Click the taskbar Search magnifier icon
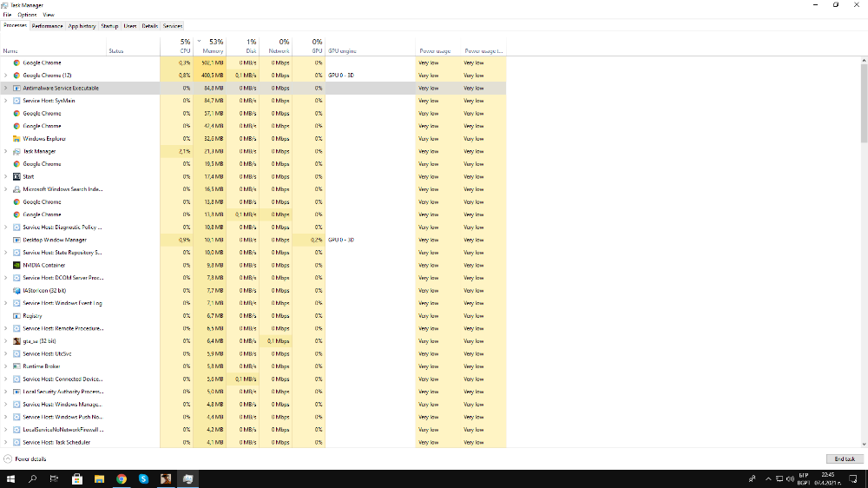This screenshot has width=868, height=488. (x=33, y=479)
